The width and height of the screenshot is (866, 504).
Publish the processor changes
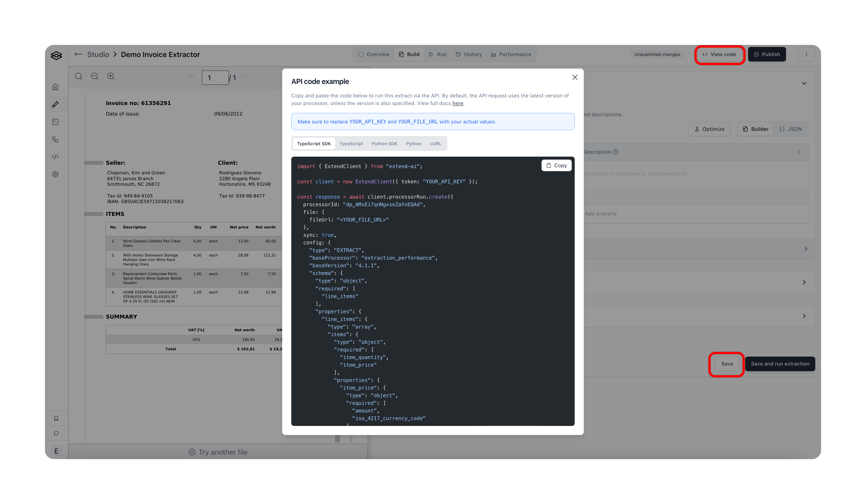coord(767,54)
